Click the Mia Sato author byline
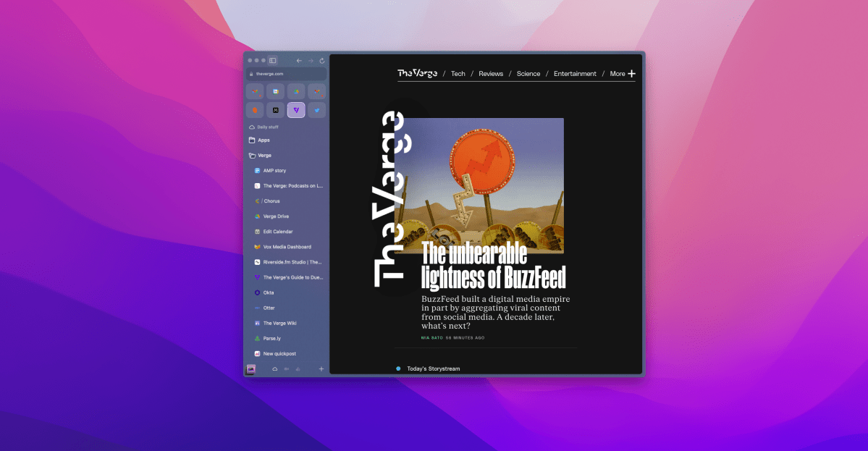This screenshot has height=451, width=868. [431, 337]
